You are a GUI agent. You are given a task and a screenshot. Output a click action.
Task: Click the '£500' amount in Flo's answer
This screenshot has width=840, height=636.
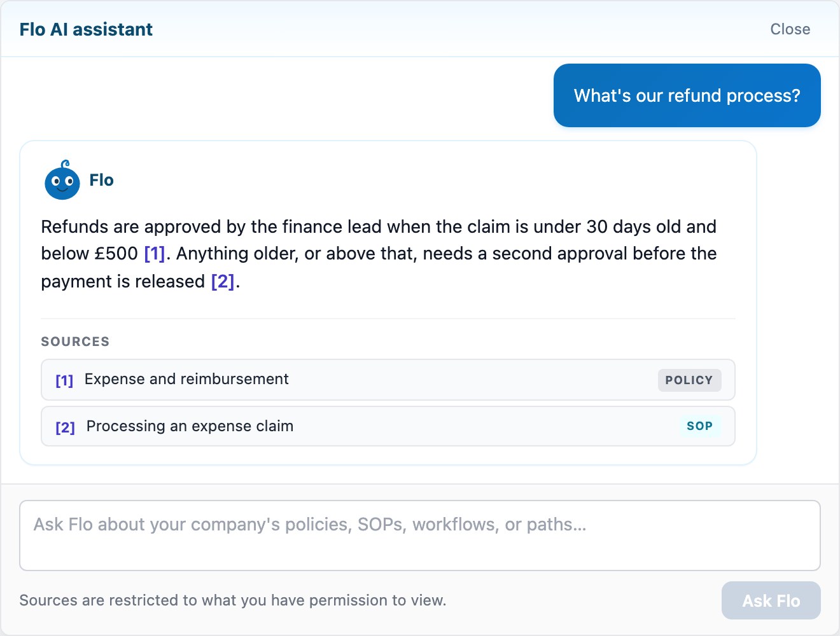116,254
